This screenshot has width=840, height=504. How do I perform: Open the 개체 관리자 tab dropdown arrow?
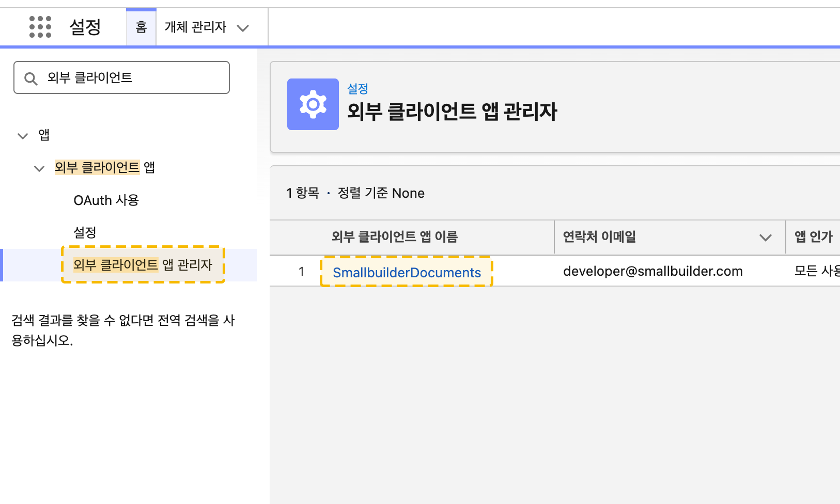pyautogui.click(x=243, y=28)
